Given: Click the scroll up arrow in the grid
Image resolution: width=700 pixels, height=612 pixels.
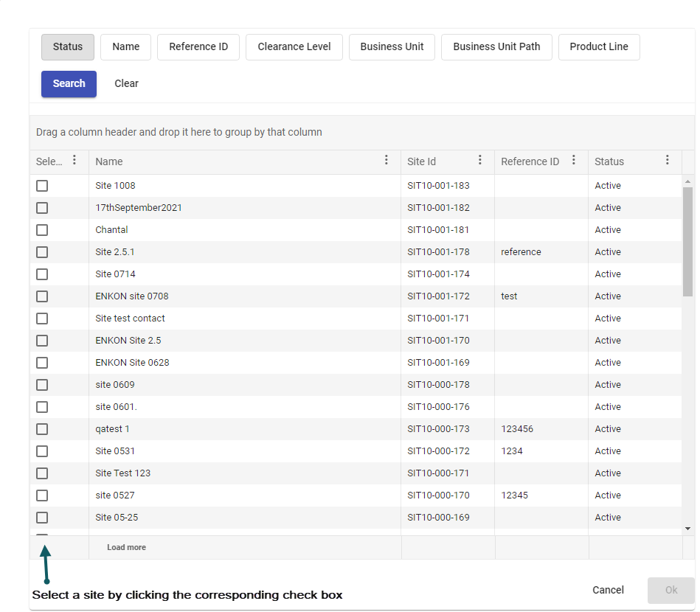Looking at the screenshot, I should (688, 181).
